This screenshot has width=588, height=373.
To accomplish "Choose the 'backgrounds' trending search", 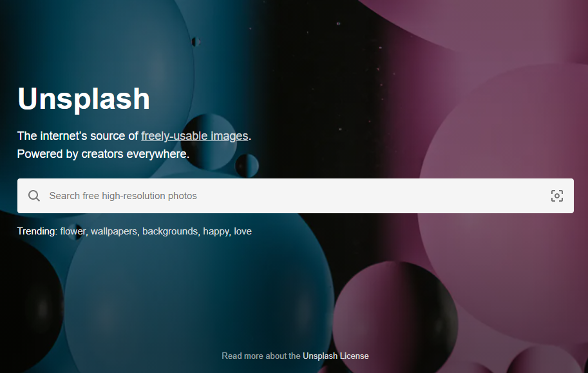I will [x=170, y=231].
